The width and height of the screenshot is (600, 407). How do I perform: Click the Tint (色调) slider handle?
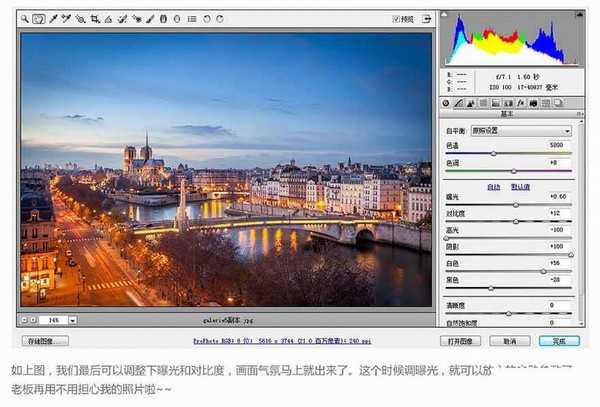[514, 171]
